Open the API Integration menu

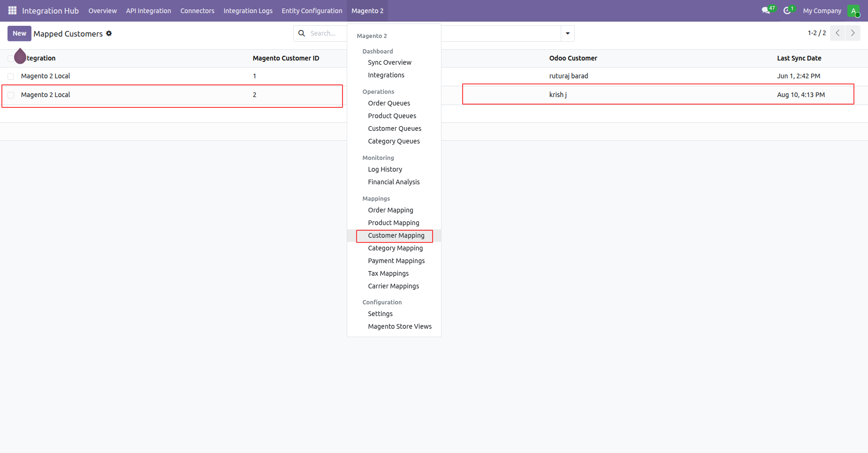(x=148, y=11)
